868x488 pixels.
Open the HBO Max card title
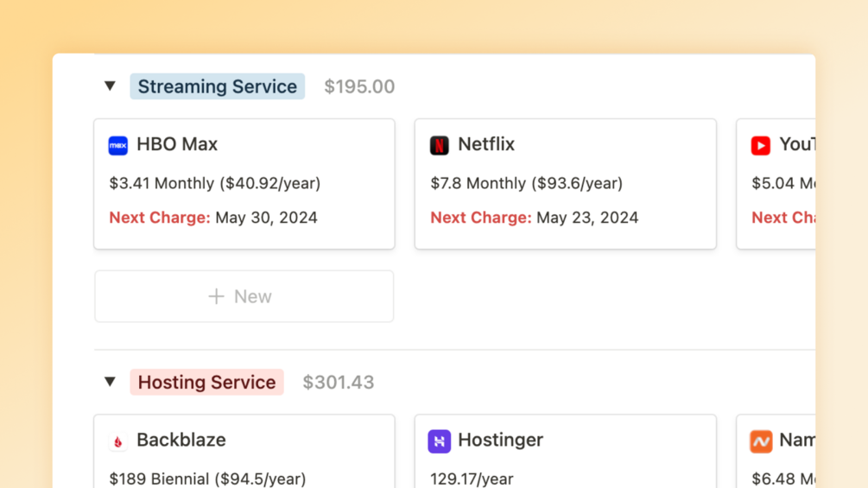(x=177, y=144)
